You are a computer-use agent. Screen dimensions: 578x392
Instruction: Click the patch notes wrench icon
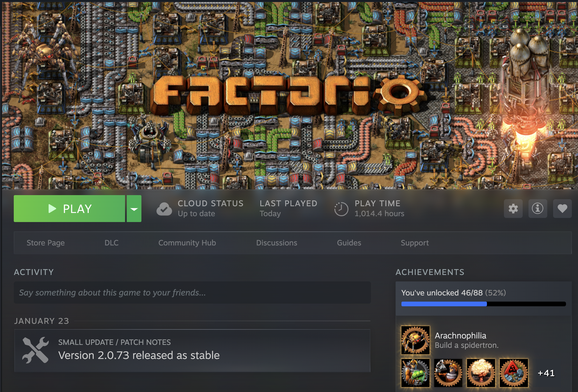click(x=35, y=350)
